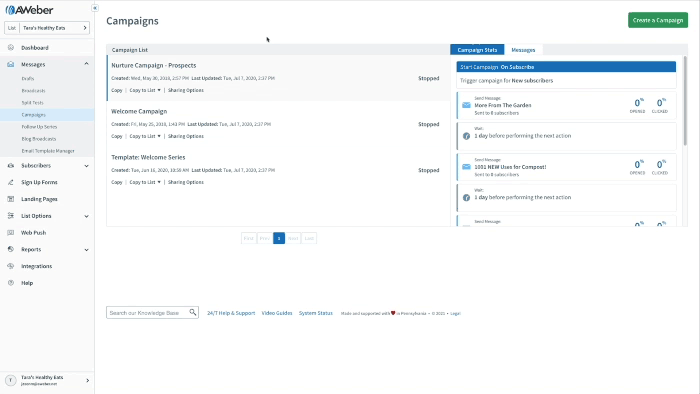This screenshot has height=394, width=700.
Task: Click the Subscribers icon in the sidebar
Action: click(x=11, y=166)
